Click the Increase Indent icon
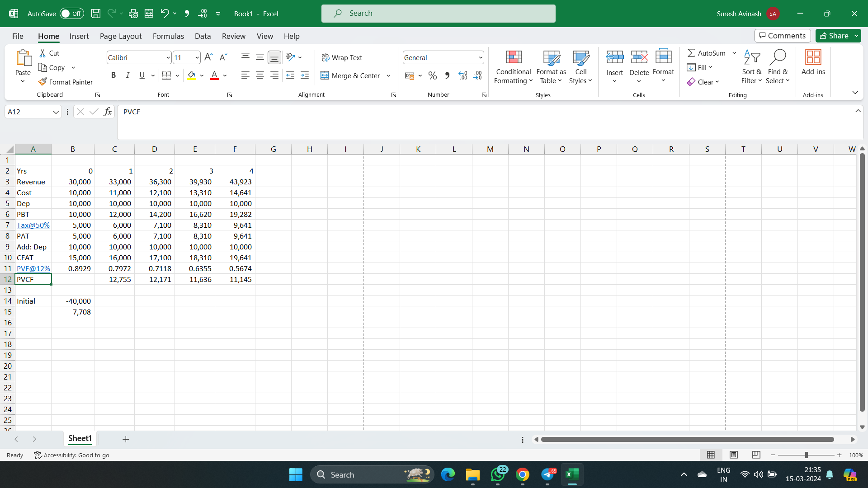The width and height of the screenshot is (868, 488). coord(305,75)
